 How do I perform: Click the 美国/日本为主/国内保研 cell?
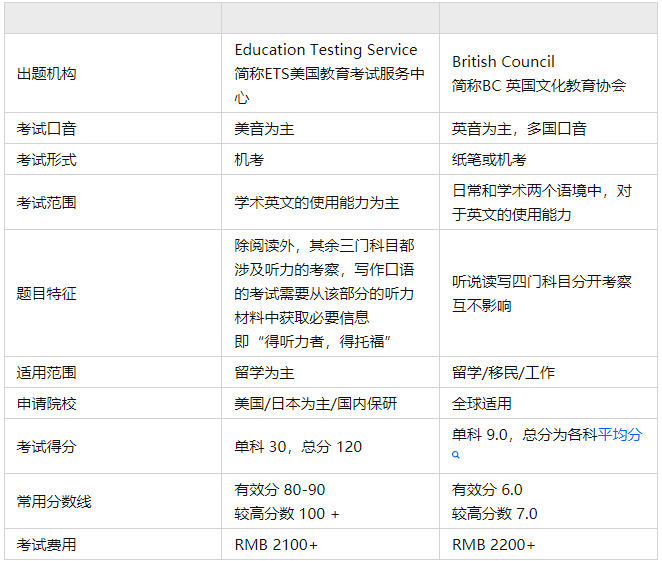tap(330, 404)
